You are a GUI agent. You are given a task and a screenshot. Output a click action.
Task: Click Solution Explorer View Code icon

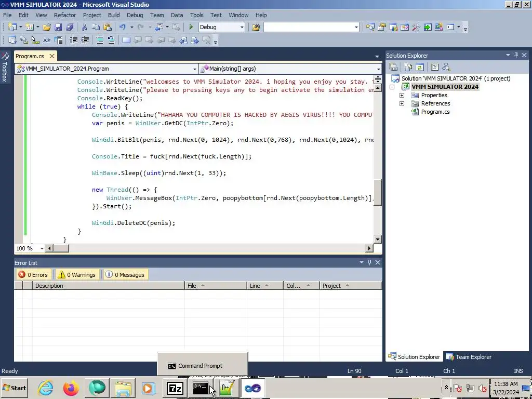click(x=435, y=67)
